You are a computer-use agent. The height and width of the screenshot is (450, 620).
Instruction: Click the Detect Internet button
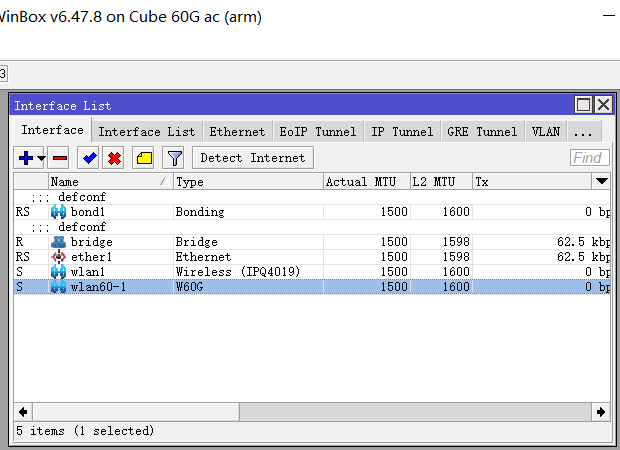[253, 158]
